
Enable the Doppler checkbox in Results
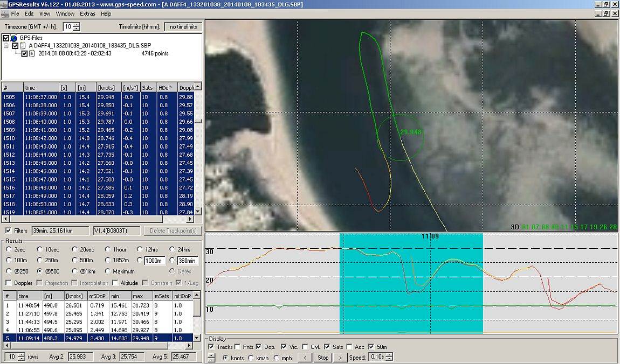click(9, 283)
